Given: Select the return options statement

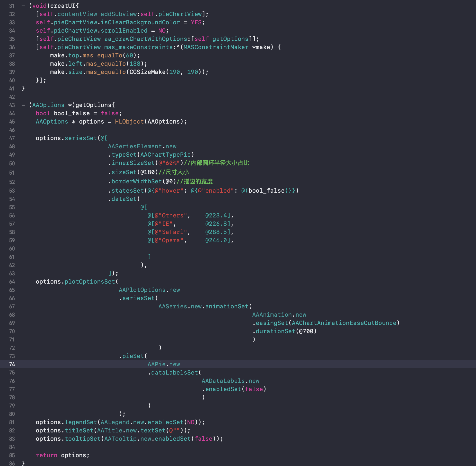Looking at the screenshot, I should 62,455.
